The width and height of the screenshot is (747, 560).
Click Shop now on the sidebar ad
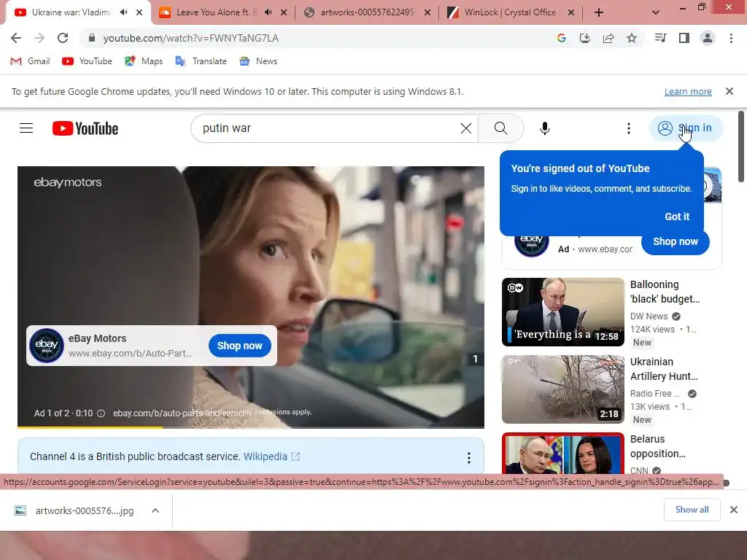(675, 242)
